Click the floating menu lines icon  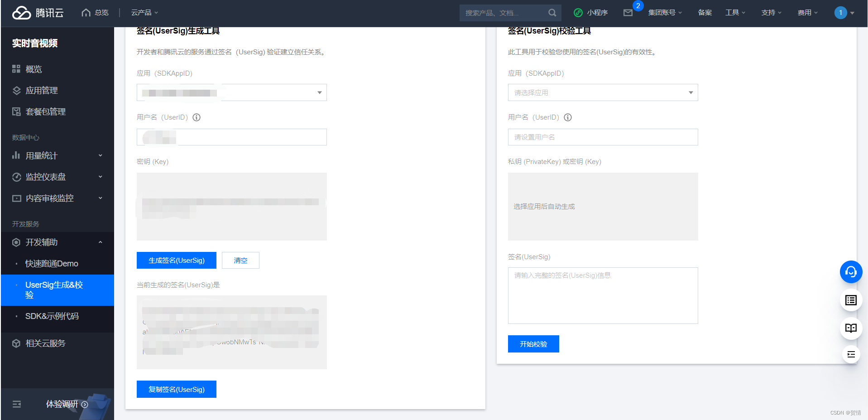(x=851, y=354)
